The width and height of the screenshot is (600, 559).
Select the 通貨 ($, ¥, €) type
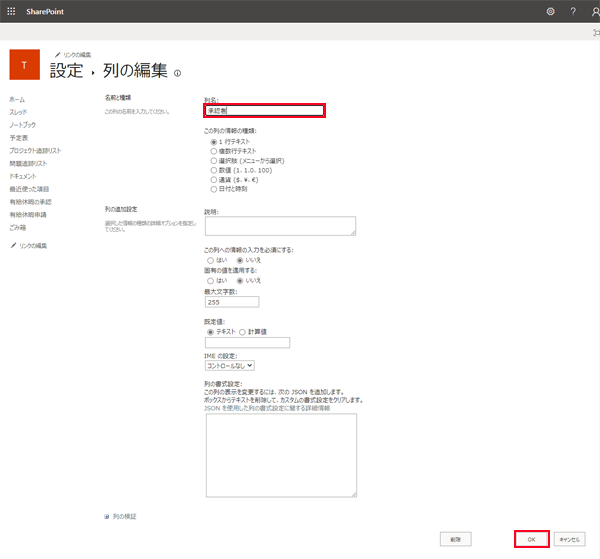(x=214, y=180)
